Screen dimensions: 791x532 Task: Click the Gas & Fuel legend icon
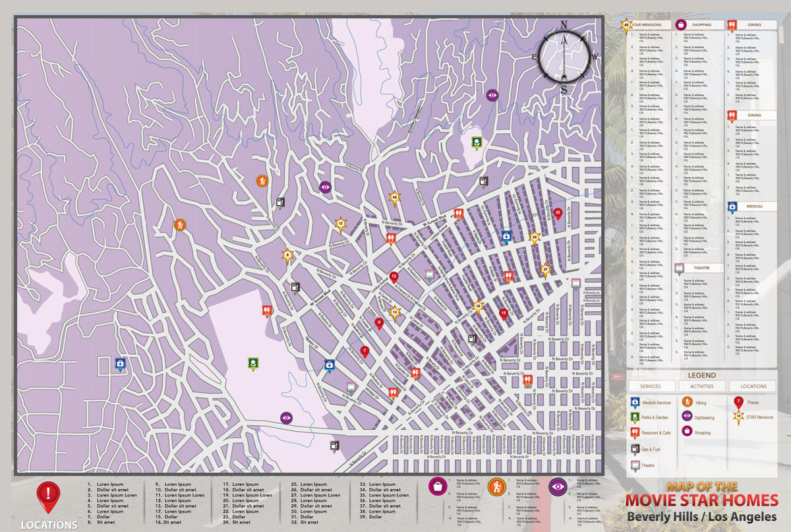pyautogui.click(x=634, y=449)
